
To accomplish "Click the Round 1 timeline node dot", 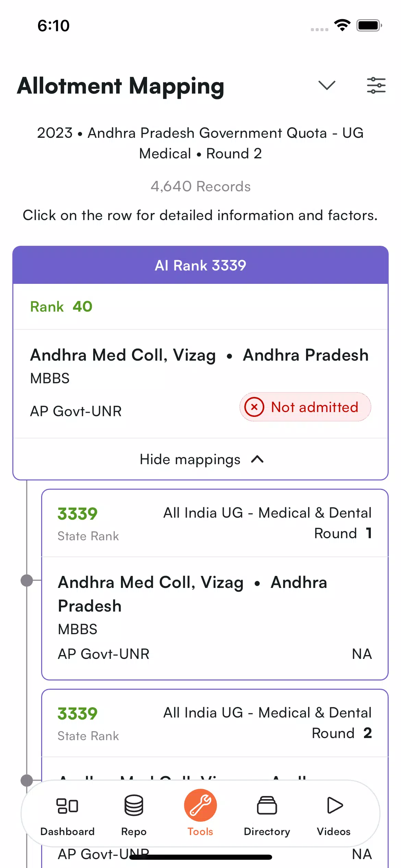I will pyautogui.click(x=27, y=580).
